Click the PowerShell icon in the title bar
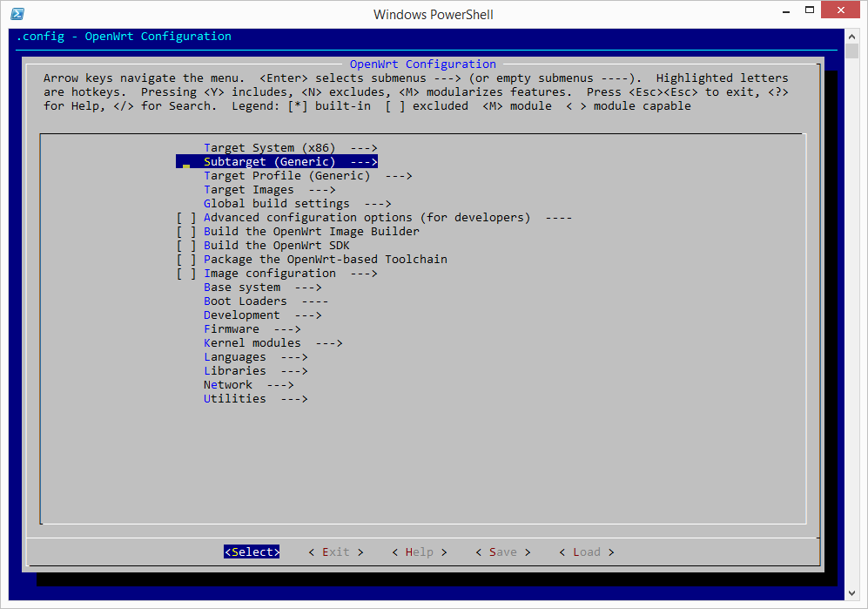Viewport: 868px width, 609px height. point(17,14)
